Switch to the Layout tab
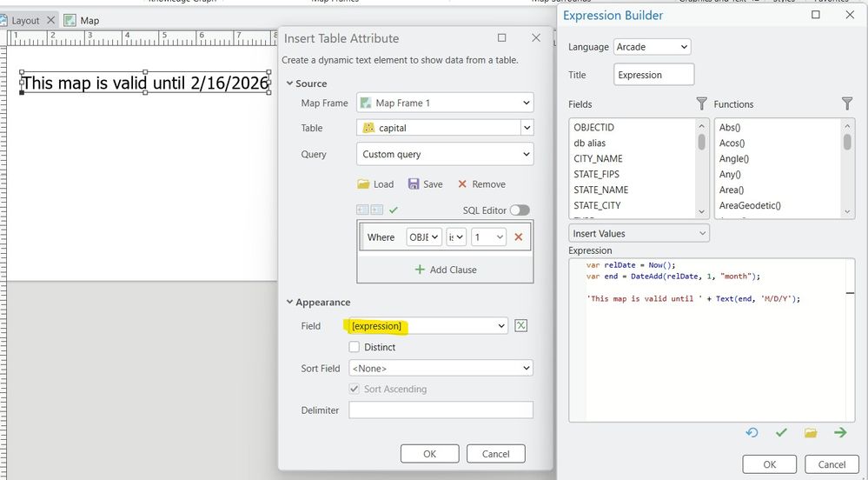This screenshot has width=868, height=480. click(x=25, y=21)
